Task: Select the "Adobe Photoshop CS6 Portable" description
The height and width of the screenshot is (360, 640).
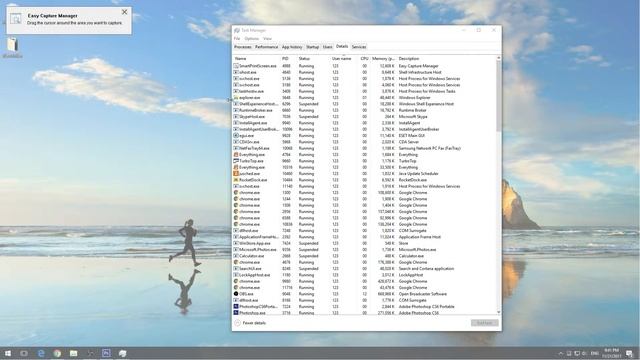Action: (426, 307)
